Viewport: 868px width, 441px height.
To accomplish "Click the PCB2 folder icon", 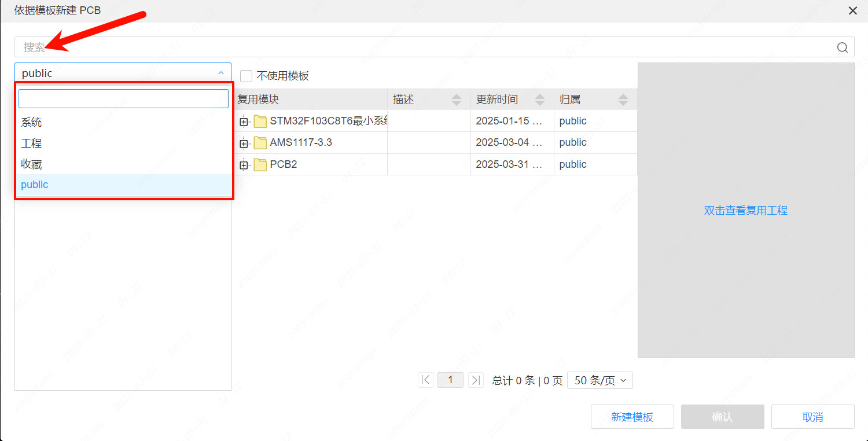I will 260,165.
